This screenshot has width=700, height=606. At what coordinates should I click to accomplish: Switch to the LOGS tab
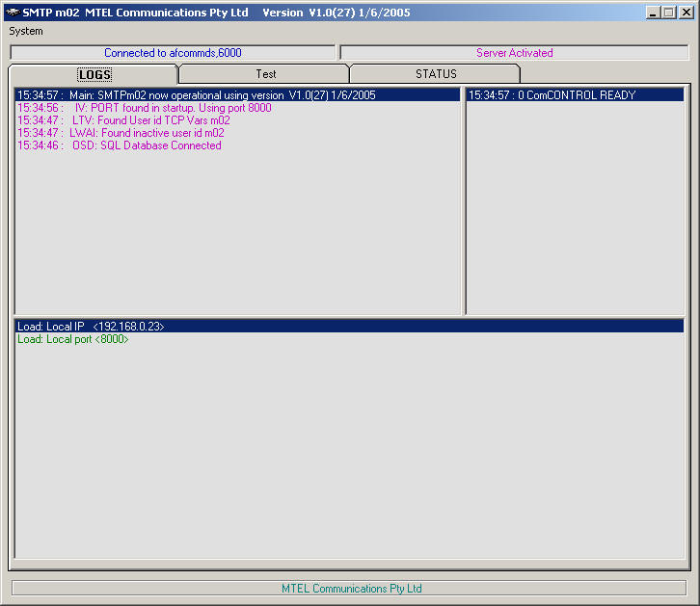(x=94, y=74)
